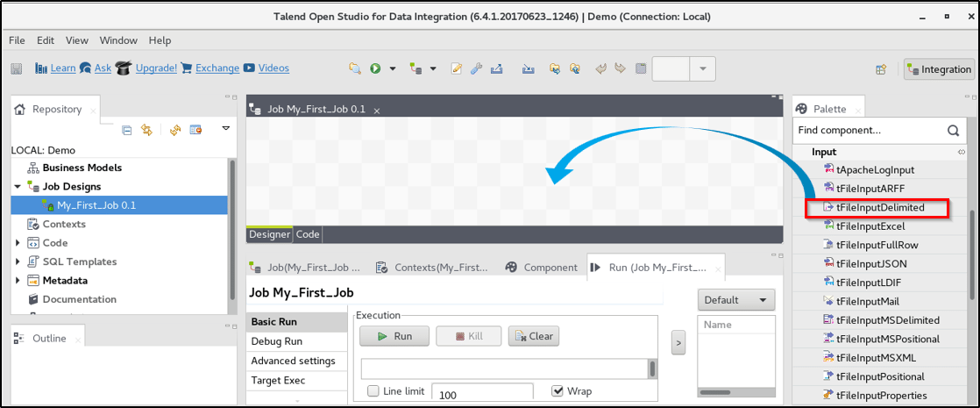Open the Help menu
This screenshot has width=980, height=408.
click(160, 40)
